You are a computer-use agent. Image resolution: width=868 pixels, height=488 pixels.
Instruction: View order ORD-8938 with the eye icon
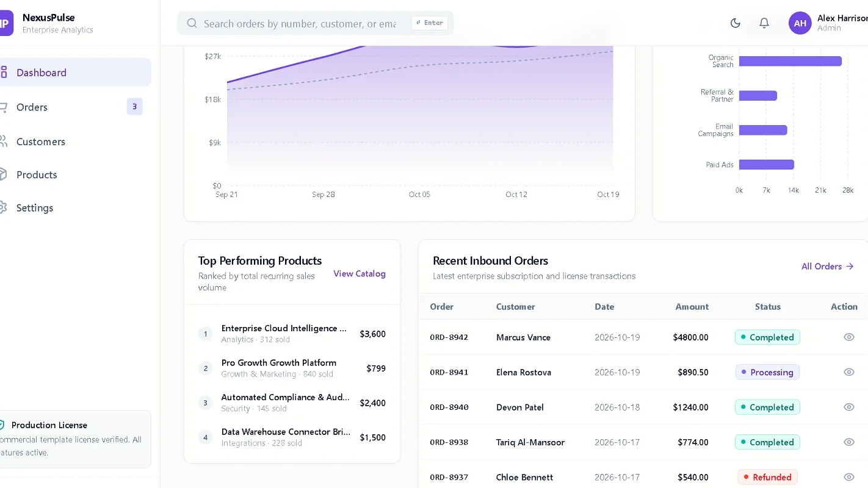(x=849, y=442)
